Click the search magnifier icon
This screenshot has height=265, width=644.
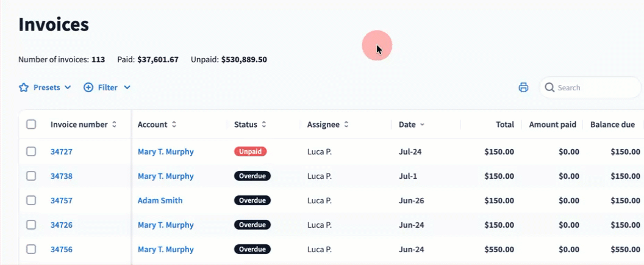coord(549,87)
